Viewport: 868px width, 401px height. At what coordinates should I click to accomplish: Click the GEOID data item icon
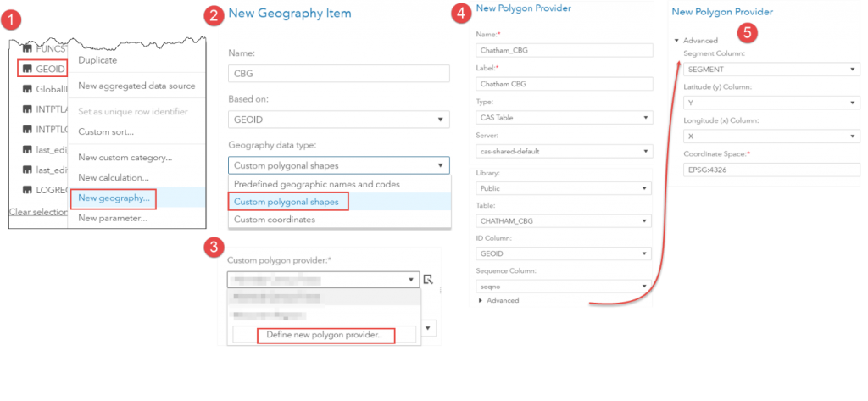coord(26,70)
